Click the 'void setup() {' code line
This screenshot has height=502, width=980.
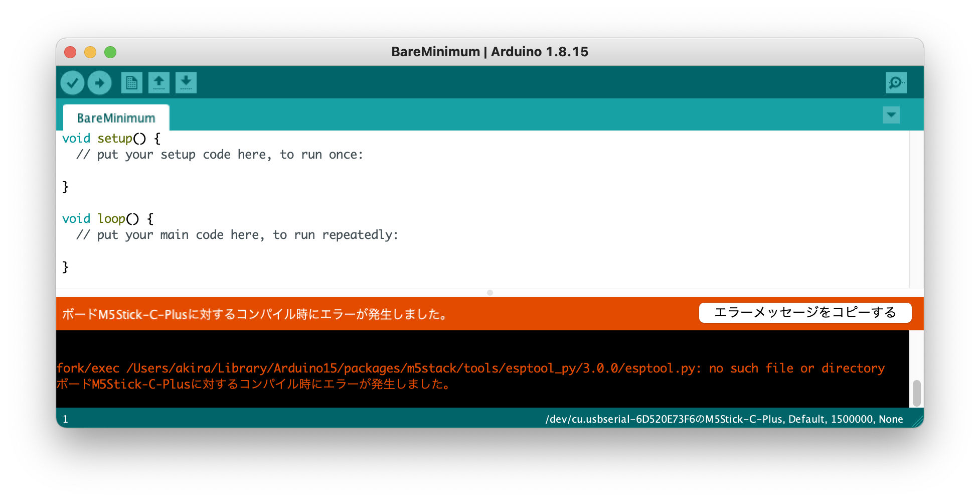tap(111, 139)
